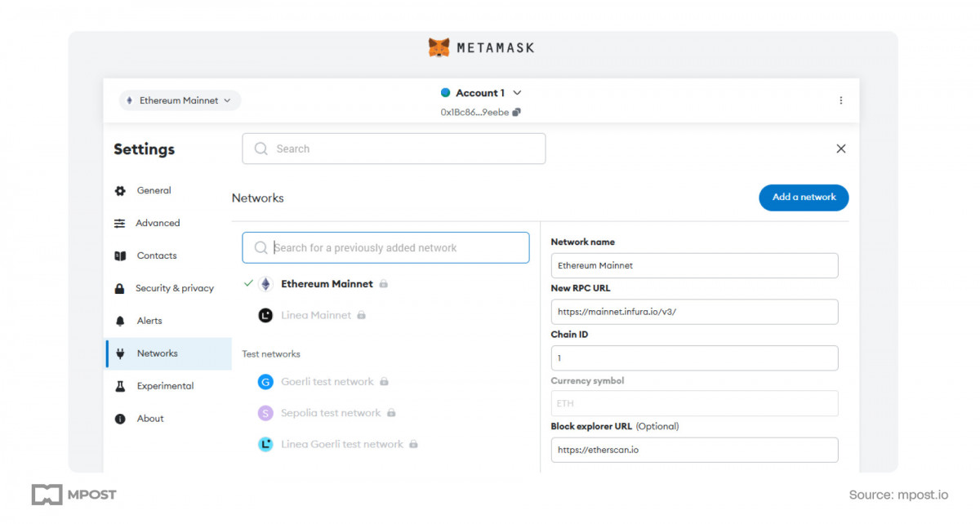Viewport: 980px width, 524px height.
Task: Click the Sepolia S network icon
Action: click(265, 413)
